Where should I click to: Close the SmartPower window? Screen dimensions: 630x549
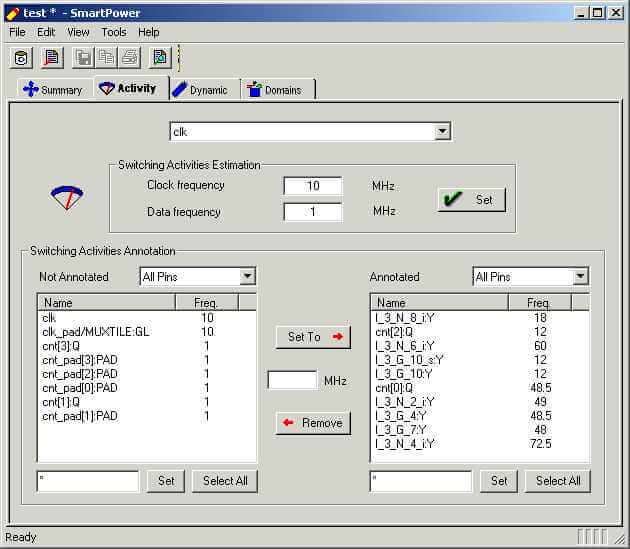616,13
